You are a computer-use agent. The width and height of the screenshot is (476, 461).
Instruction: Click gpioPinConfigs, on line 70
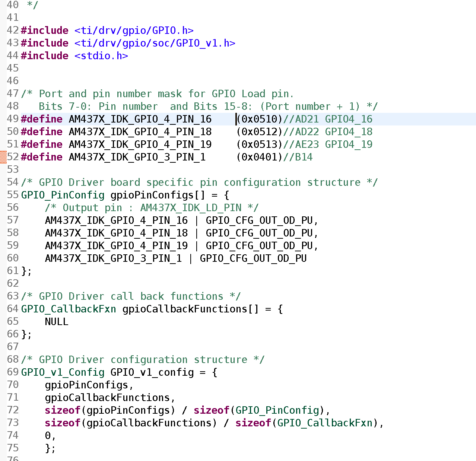pos(89,385)
